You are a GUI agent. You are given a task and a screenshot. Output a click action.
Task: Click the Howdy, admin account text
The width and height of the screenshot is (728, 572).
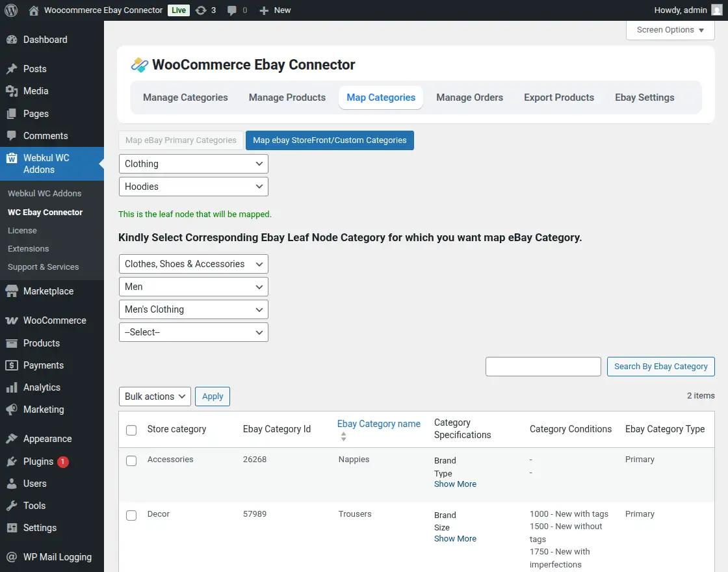coord(681,10)
